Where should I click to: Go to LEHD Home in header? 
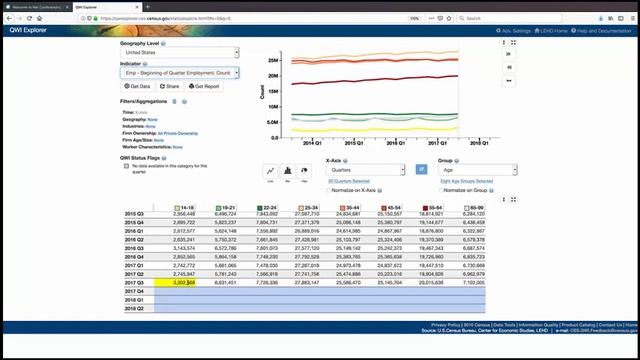click(551, 31)
